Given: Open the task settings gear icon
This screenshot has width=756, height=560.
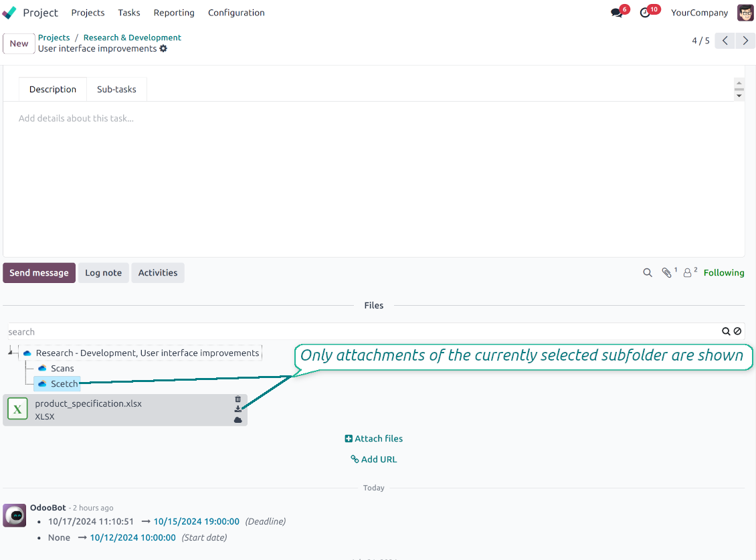Looking at the screenshot, I should [163, 49].
